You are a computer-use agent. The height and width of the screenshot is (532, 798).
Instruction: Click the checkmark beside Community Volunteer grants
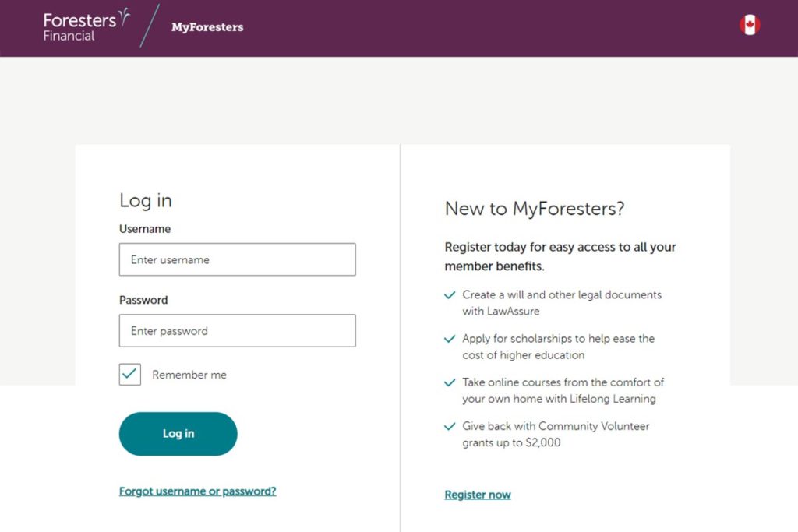(450, 427)
